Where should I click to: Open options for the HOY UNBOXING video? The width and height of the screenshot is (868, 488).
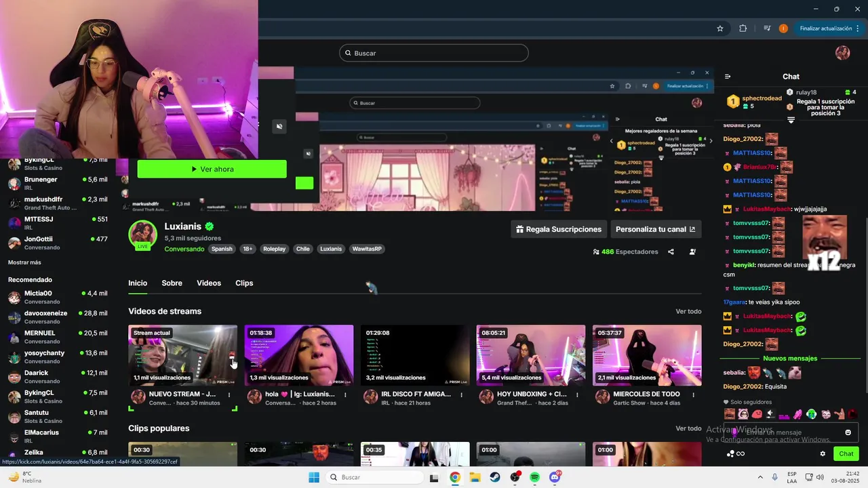577,394
